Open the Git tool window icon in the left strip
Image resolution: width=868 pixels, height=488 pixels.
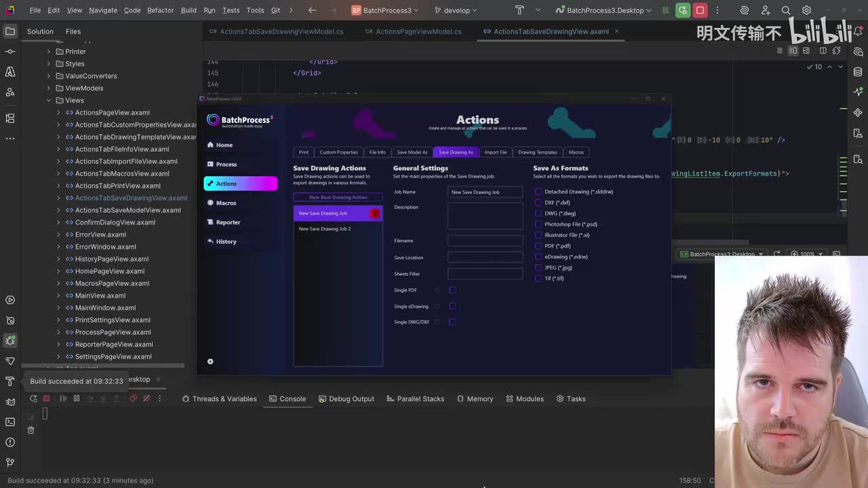10,462
